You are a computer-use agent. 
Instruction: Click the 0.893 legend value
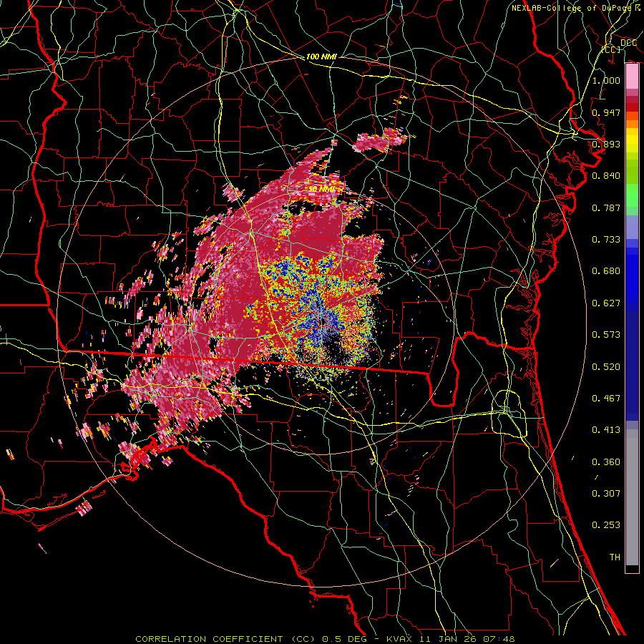coord(606,144)
